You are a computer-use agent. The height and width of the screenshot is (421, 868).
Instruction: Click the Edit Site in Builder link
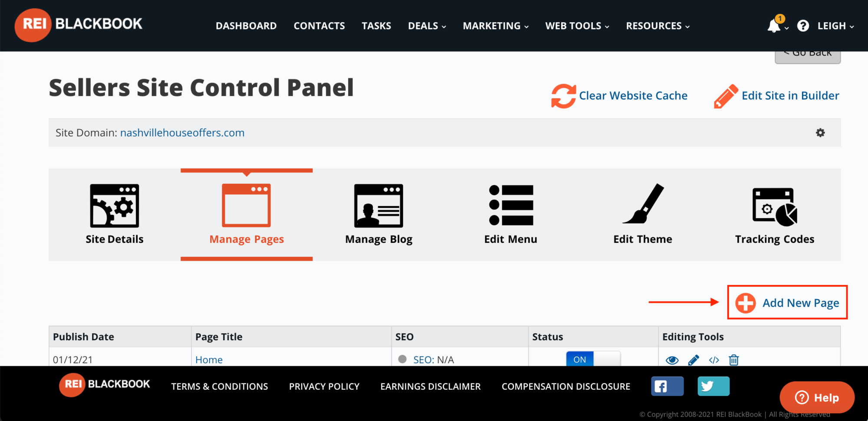click(x=790, y=96)
